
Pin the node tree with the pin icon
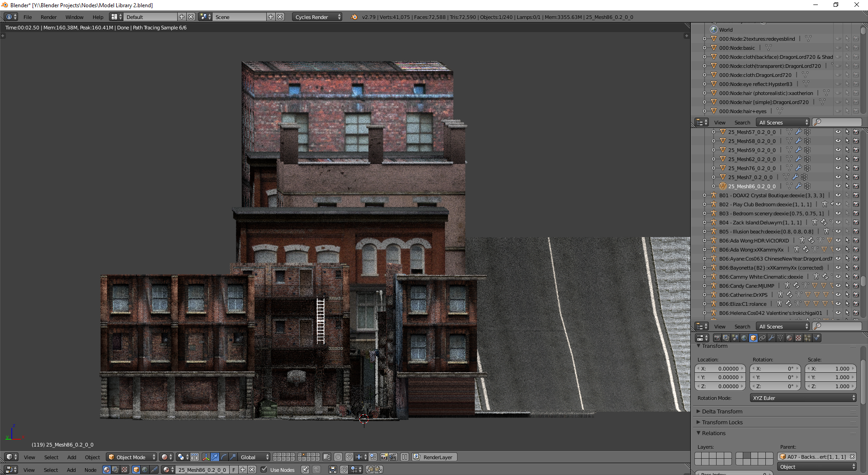(305, 470)
